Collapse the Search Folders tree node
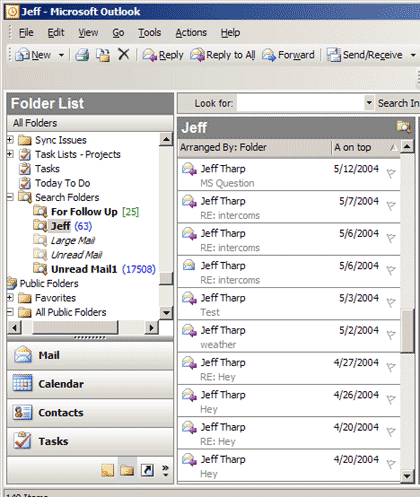This screenshot has height=497, width=420. pyautogui.click(x=10, y=197)
